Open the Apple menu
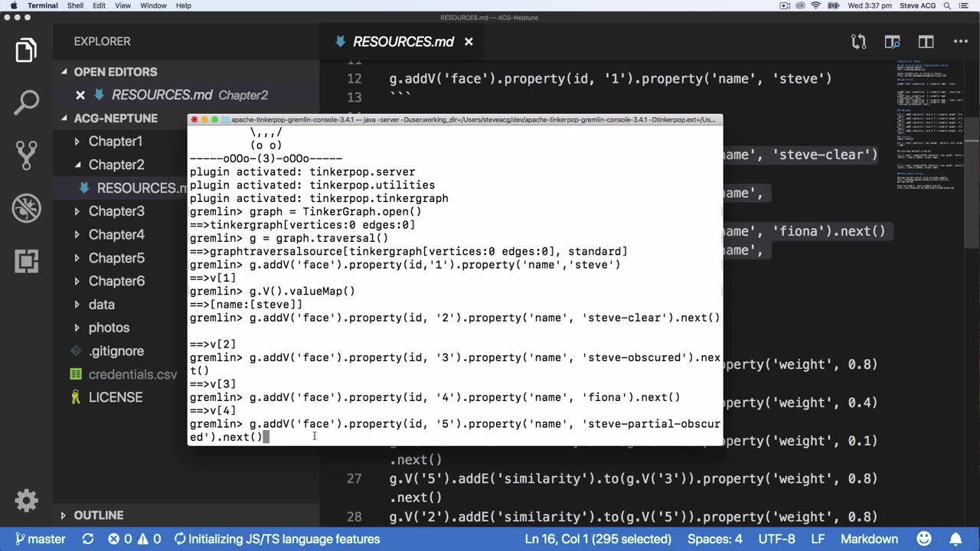This screenshot has height=551, width=980. pyautogui.click(x=13, y=5)
